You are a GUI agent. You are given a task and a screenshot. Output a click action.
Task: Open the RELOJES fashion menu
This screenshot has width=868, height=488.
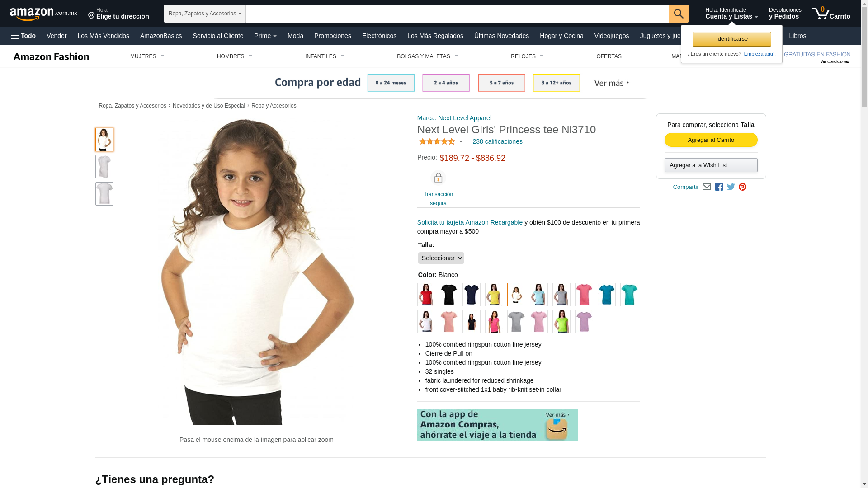tap(527, 56)
